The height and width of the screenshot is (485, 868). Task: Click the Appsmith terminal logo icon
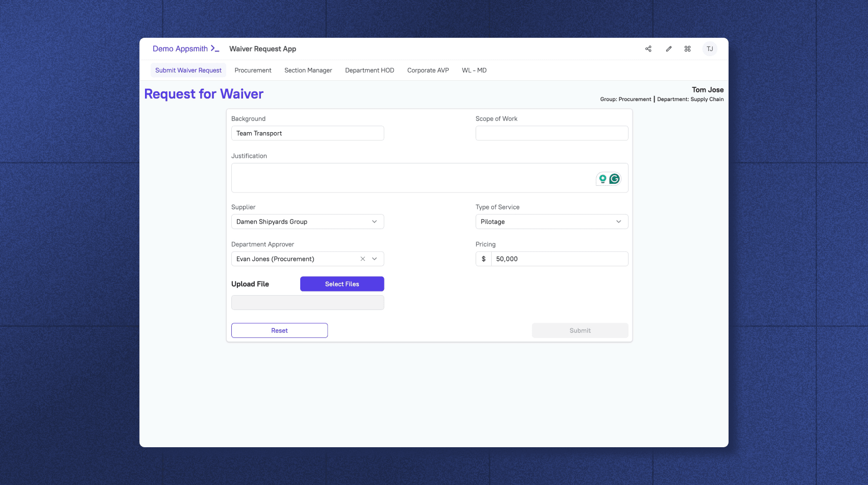pos(215,48)
